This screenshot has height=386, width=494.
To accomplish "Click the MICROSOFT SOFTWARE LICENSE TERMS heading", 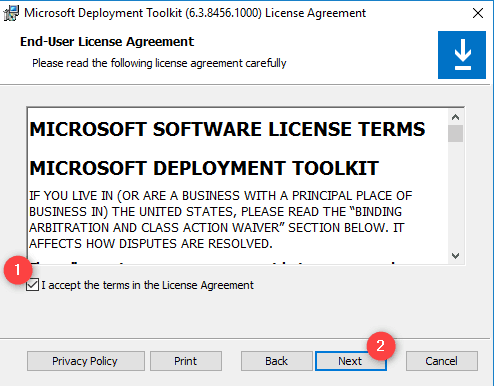I will (227, 129).
